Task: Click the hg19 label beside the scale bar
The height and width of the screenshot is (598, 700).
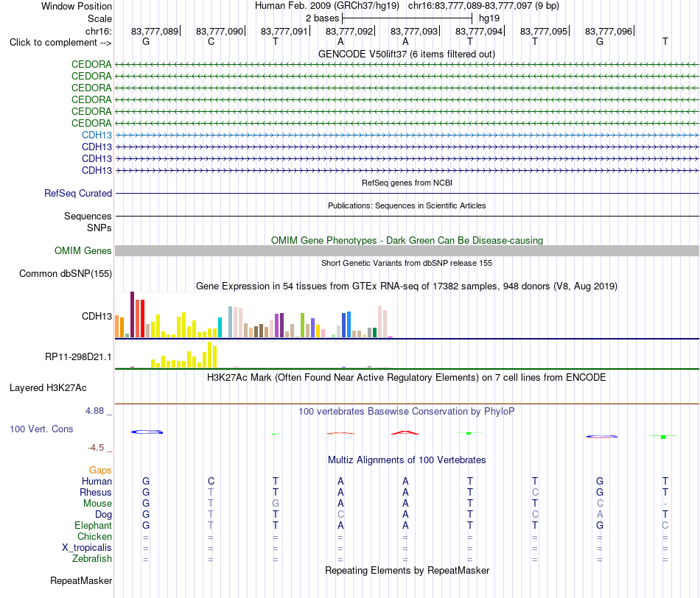Action: pyautogui.click(x=489, y=18)
